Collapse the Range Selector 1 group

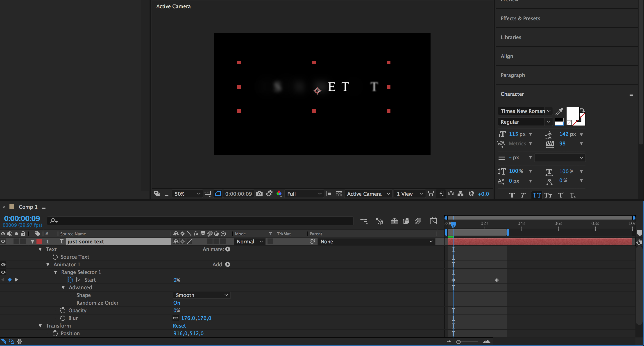[55, 272]
